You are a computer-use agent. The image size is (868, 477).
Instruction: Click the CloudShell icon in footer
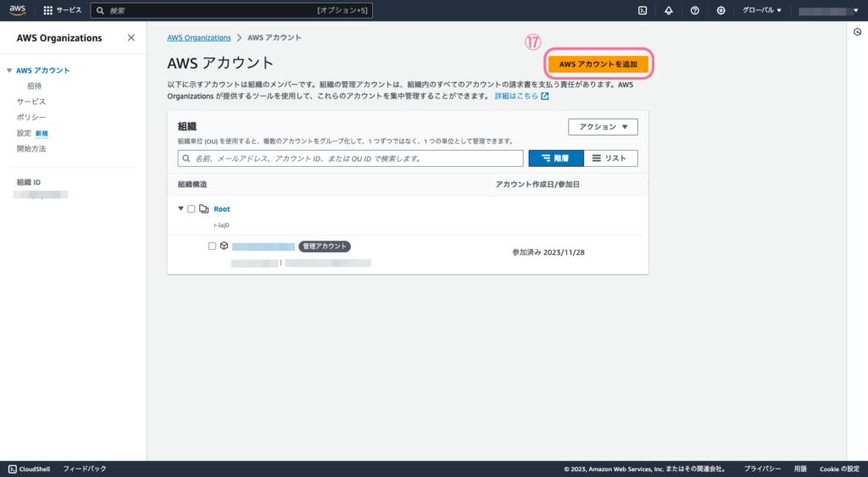12,469
